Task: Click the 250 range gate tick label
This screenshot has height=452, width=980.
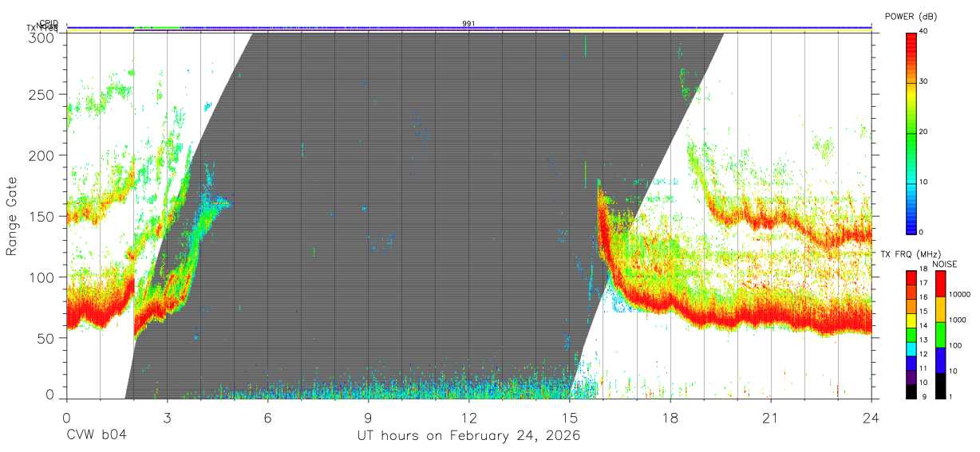Action: [41, 95]
